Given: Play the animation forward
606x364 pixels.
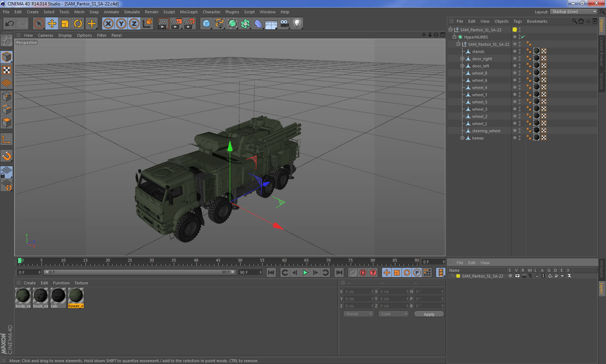Looking at the screenshot, I should click(305, 272).
